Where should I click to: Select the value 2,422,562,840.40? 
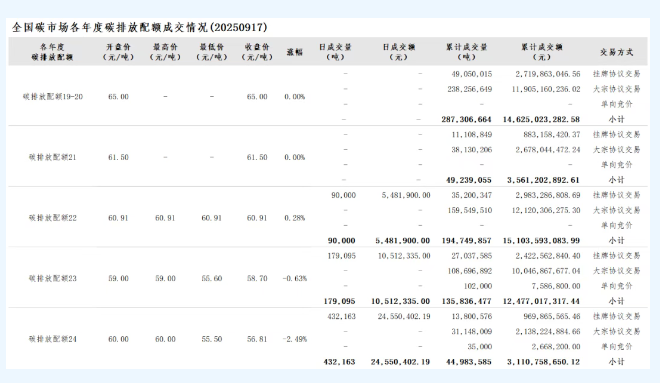point(548,256)
